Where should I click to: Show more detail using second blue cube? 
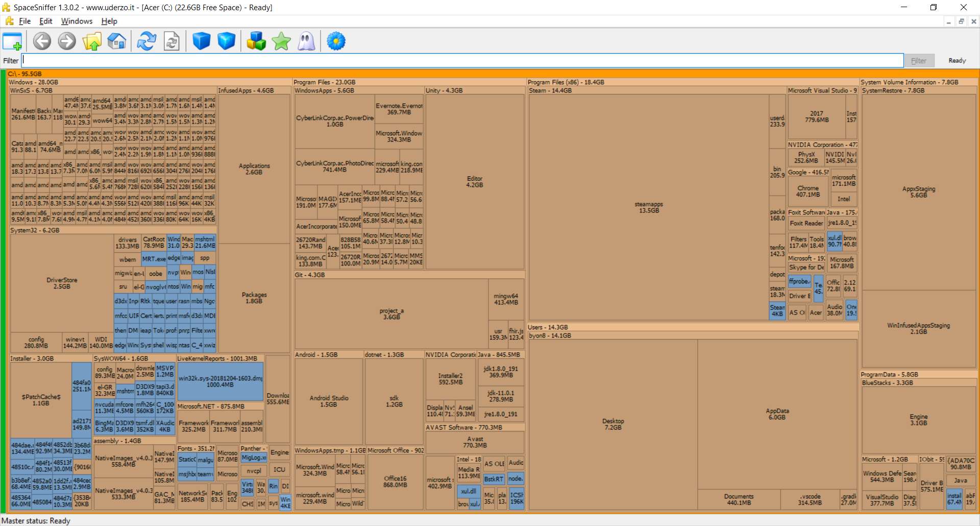point(226,41)
